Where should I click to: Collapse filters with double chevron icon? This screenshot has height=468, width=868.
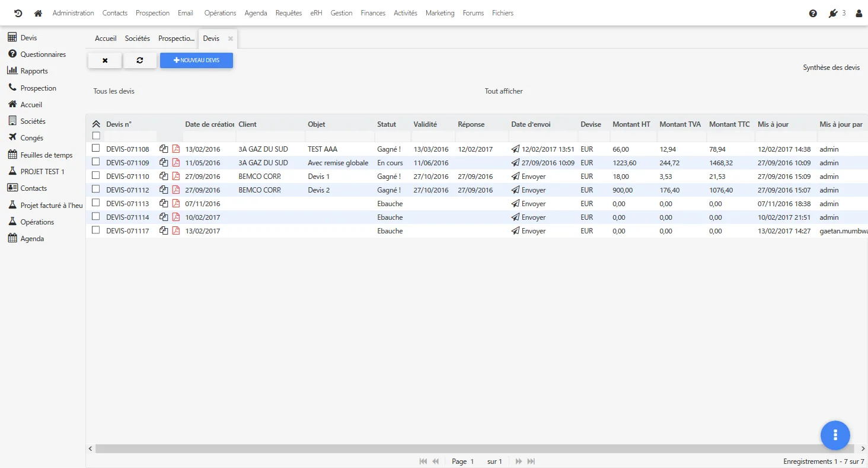[x=96, y=124]
